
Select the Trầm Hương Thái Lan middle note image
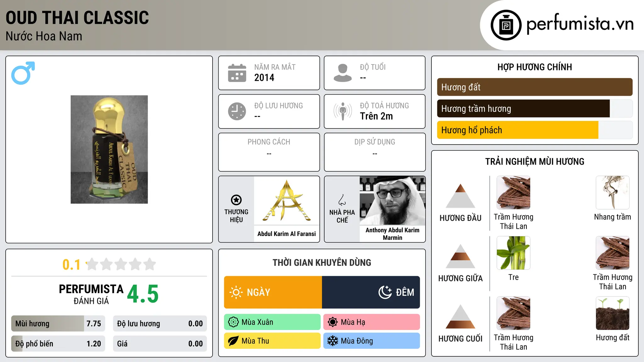pyautogui.click(x=613, y=253)
